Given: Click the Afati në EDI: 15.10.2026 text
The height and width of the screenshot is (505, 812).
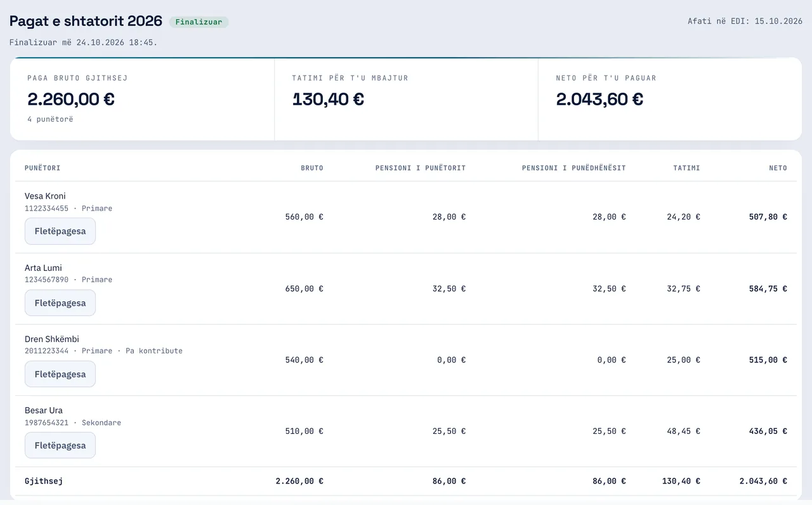Looking at the screenshot, I should [745, 21].
